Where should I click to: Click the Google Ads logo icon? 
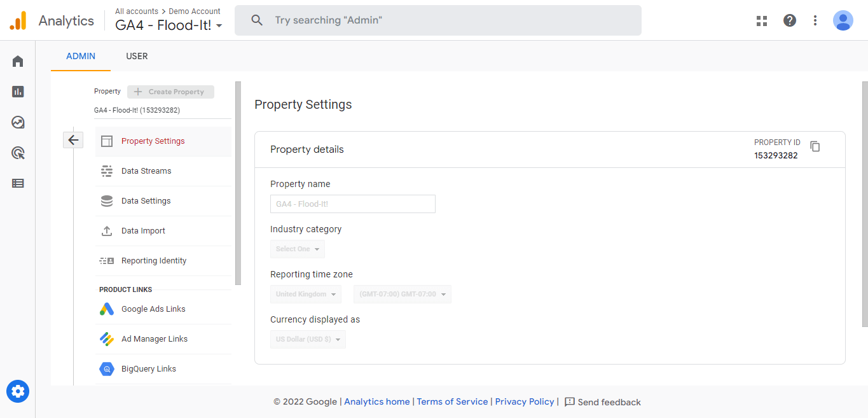(107, 309)
